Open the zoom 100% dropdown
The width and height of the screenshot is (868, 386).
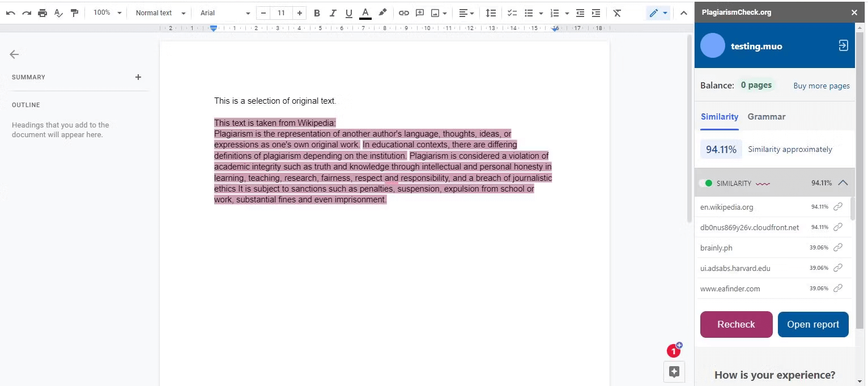(x=107, y=12)
